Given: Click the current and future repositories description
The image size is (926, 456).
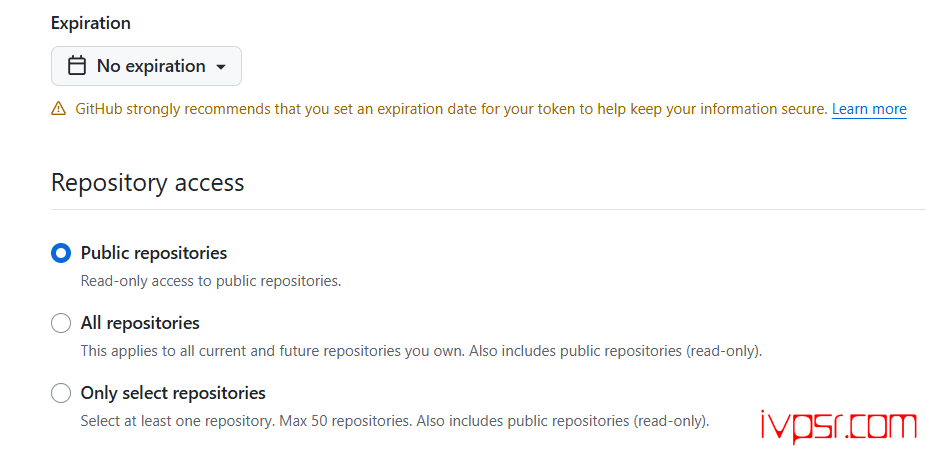Looking at the screenshot, I should (421, 351).
